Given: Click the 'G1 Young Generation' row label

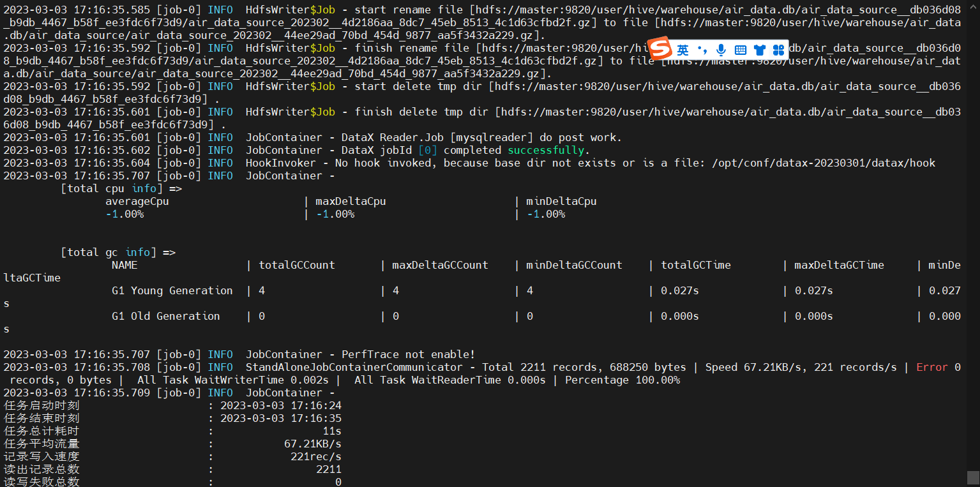Looking at the screenshot, I should [172, 291].
